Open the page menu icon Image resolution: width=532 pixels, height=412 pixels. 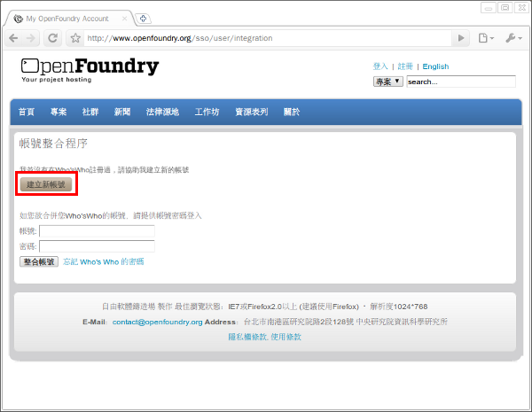tap(486, 38)
